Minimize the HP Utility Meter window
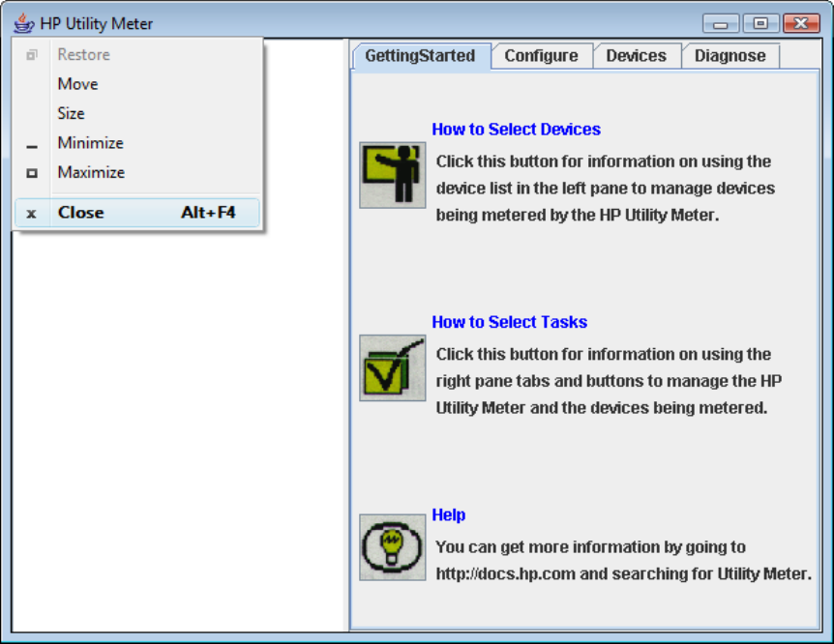 tap(721, 24)
